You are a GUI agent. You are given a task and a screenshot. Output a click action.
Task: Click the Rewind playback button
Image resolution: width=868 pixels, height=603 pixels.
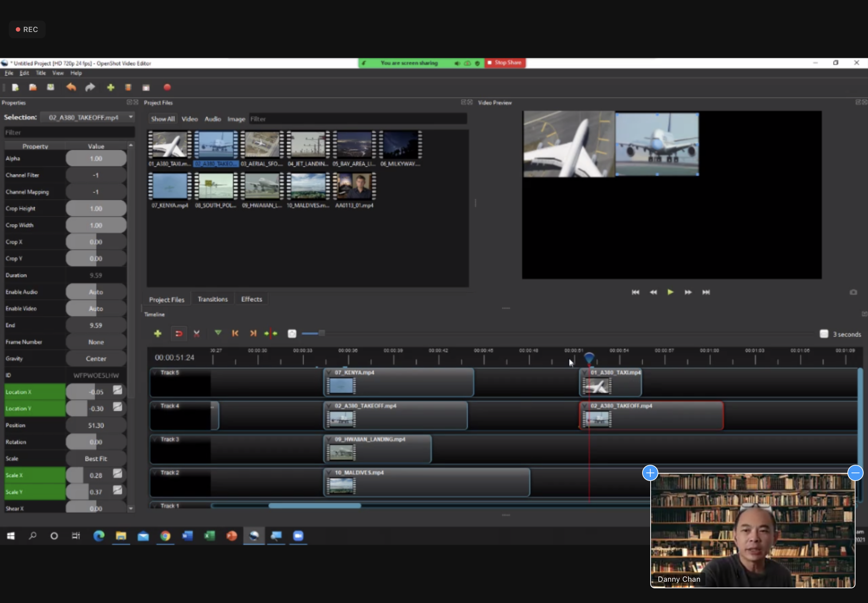[653, 292]
